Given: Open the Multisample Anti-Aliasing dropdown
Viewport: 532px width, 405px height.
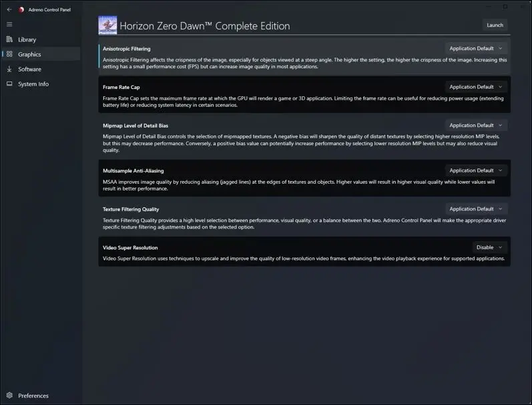Looking at the screenshot, I should pos(476,170).
